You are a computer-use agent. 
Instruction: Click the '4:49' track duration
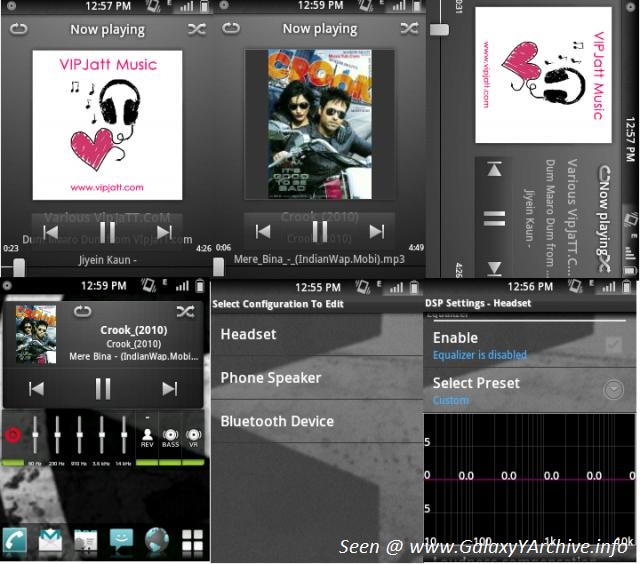click(416, 247)
